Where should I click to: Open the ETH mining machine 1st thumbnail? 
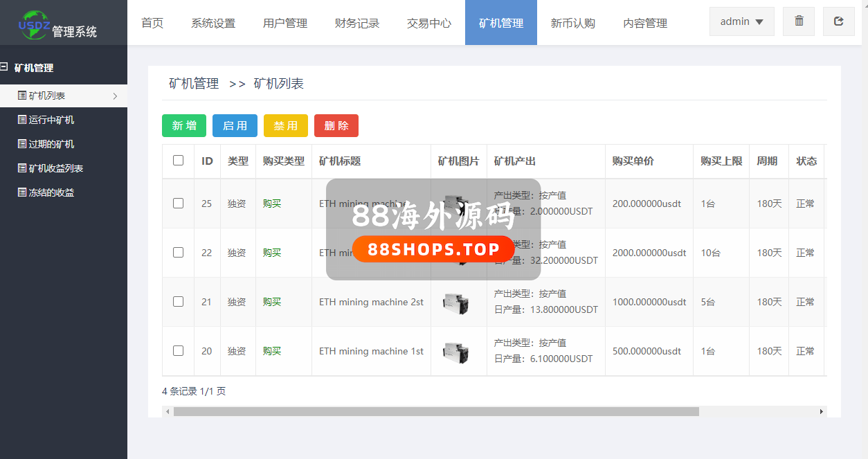click(x=456, y=351)
